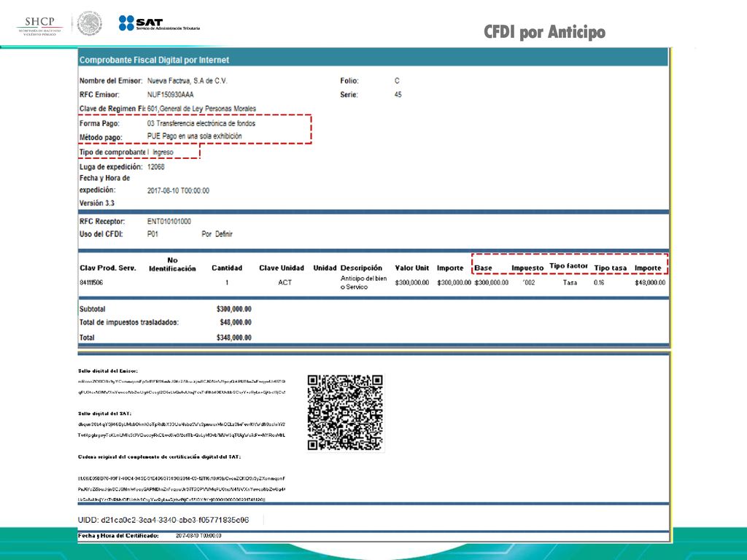Select "601, General de Ley Personas Morales"
The height and width of the screenshot is (560, 747).
pos(201,109)
